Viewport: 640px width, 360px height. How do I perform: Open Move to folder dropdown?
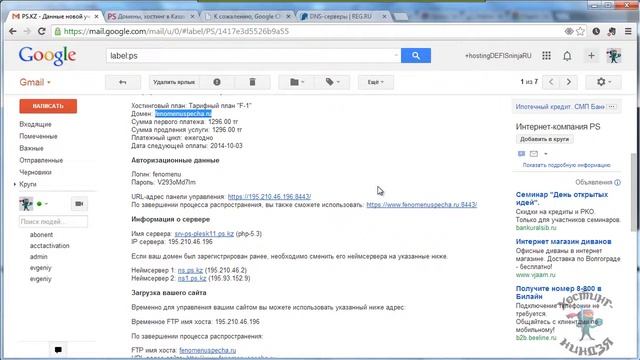coord(297,82)
